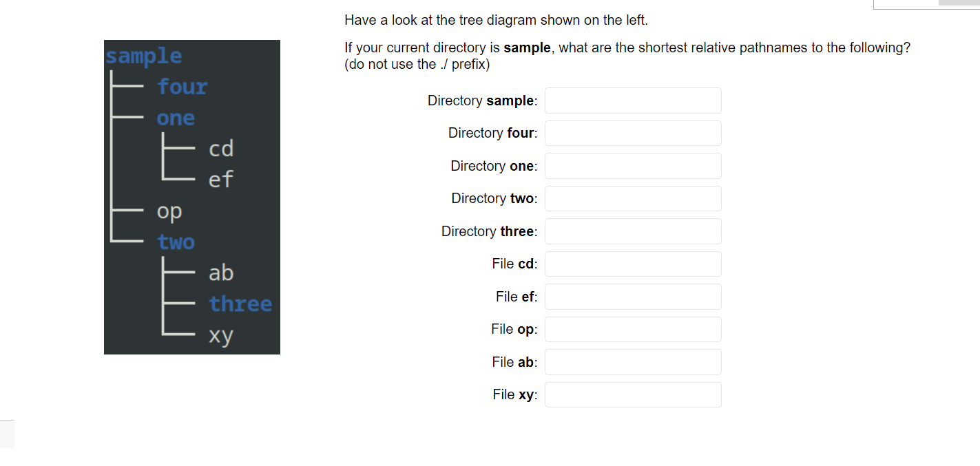
Task: Click the answer box for File cd
Action: (632, 264)
